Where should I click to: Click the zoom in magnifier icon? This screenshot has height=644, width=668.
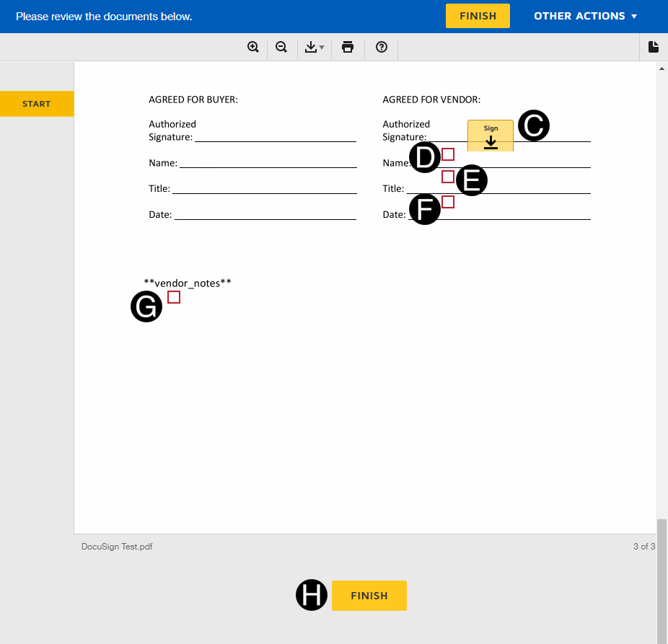coord(253,48)
